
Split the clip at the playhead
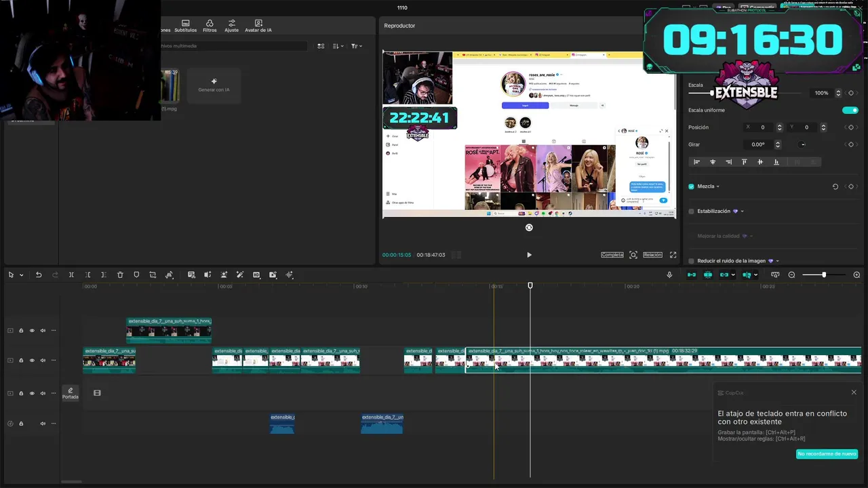pos(71,274)
